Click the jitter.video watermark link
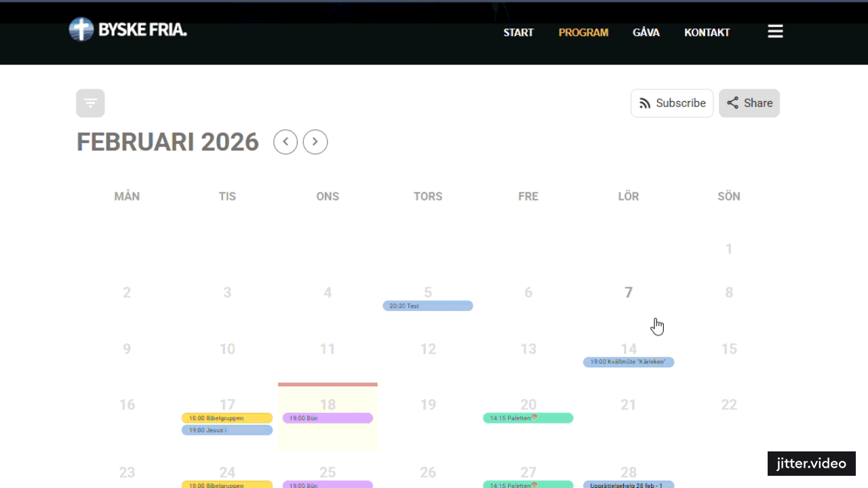The height and width of the screenshot is (488, 868). coord(811,464)
